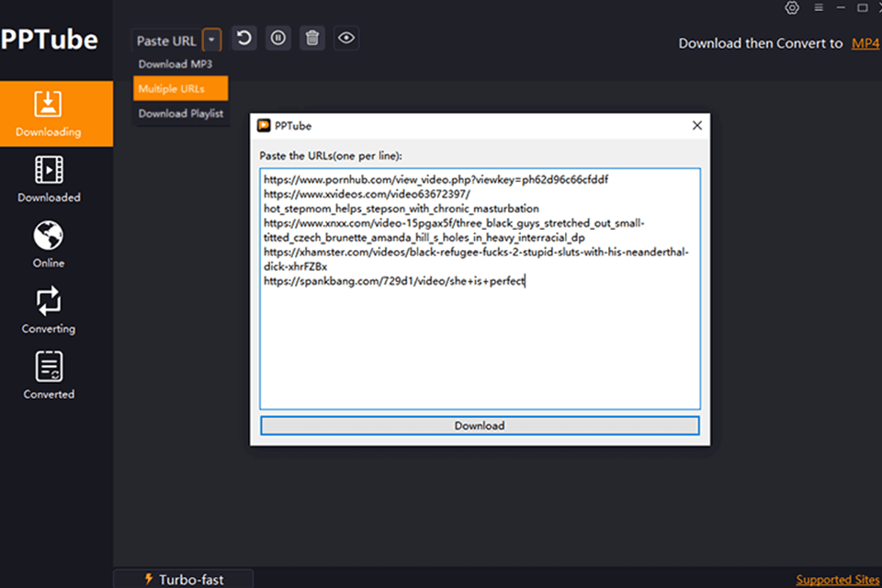The image size is (882, 588).
Task: Click the PPTube logo text
Action: click(x=49, y=40)
